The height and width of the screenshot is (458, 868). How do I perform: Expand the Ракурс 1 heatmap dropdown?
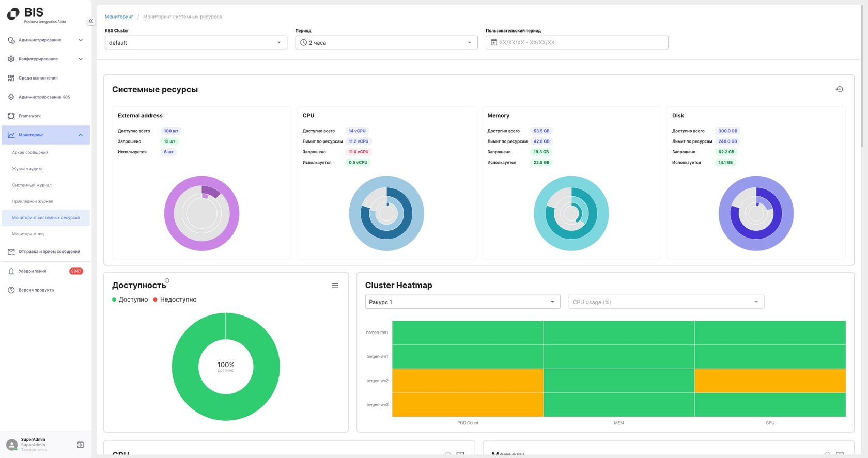tap(462, 302)
